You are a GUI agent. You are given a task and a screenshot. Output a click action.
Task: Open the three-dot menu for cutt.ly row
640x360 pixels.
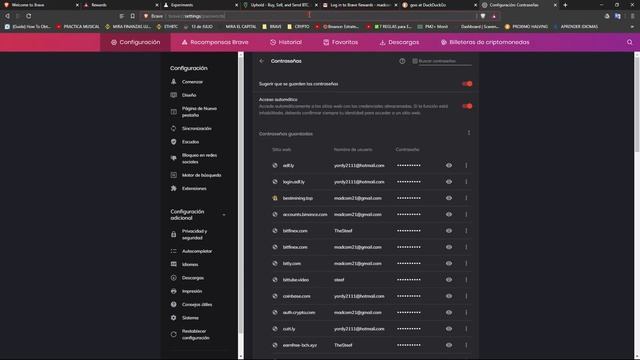466,329
